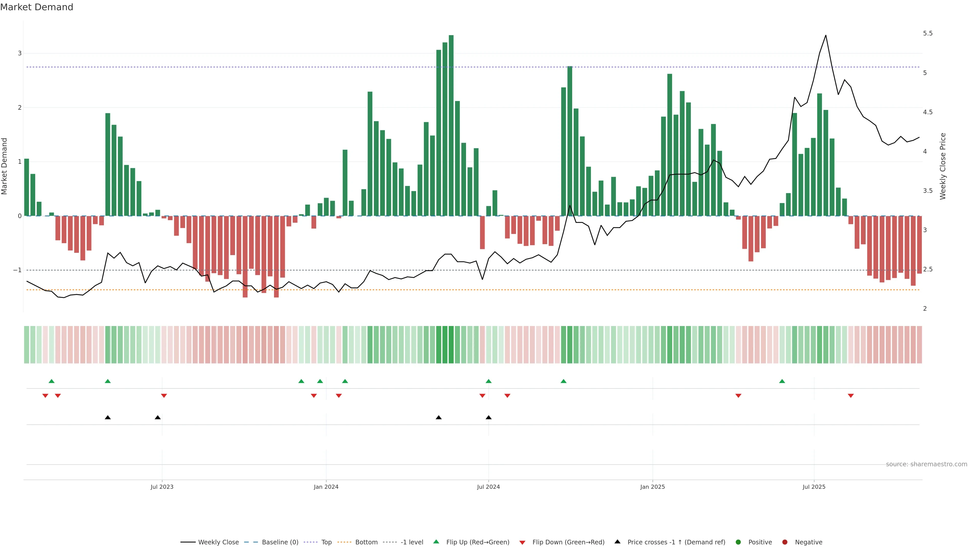Click the Negative red dot legend icon
This screenshot has width=980, height=551.
[x=785, y=542]
